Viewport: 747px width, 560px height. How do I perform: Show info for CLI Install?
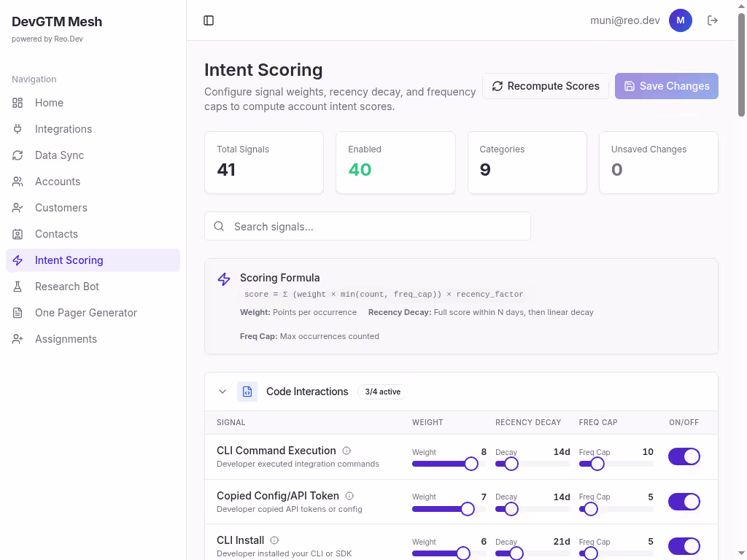point(274,540)
